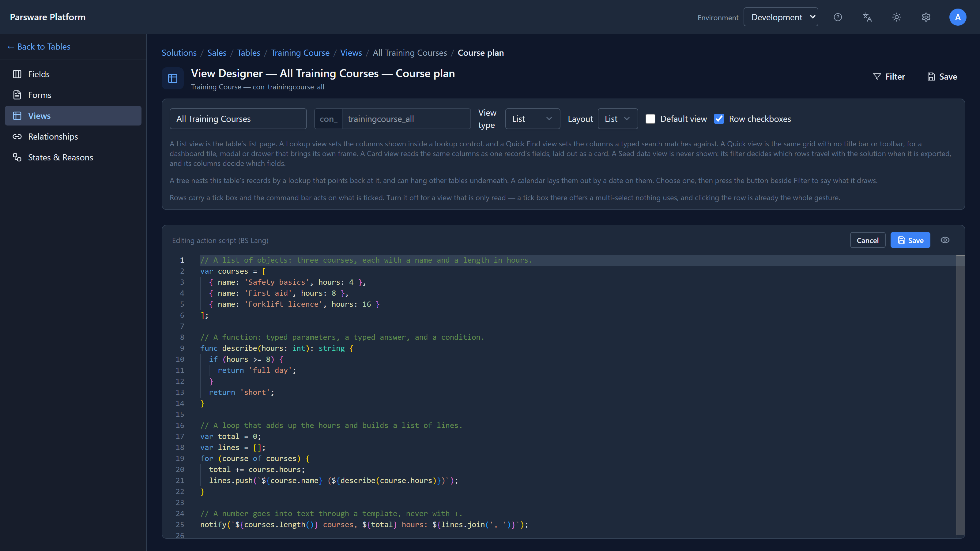Toggle the script preview eye icon
This screenshot has height=551, width=980.
[945, 240]
